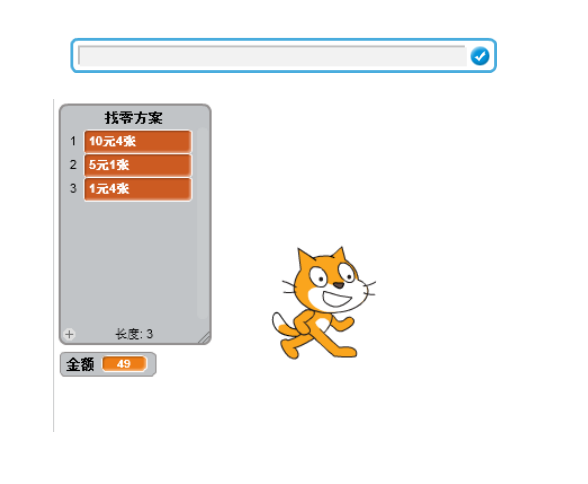This screenshot has width=588, height=484.
Task: Click the plus icon to add list item
Action: pyautogui.click(x=69, y=334)
